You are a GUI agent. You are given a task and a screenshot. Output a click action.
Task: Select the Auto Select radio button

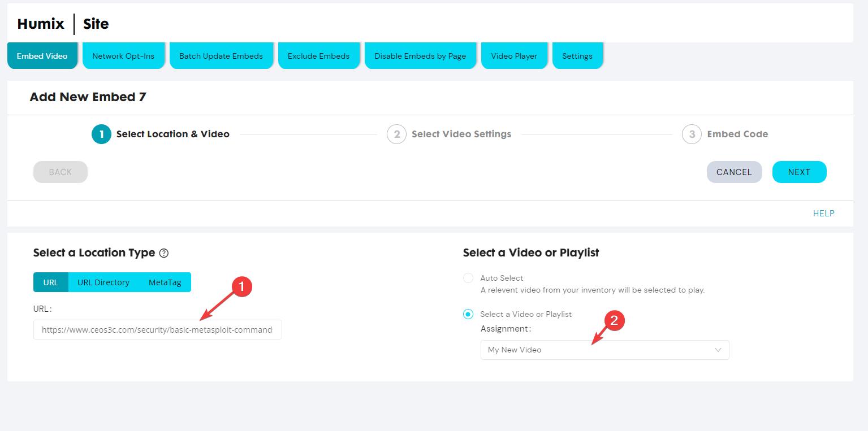tap(468, 278)
